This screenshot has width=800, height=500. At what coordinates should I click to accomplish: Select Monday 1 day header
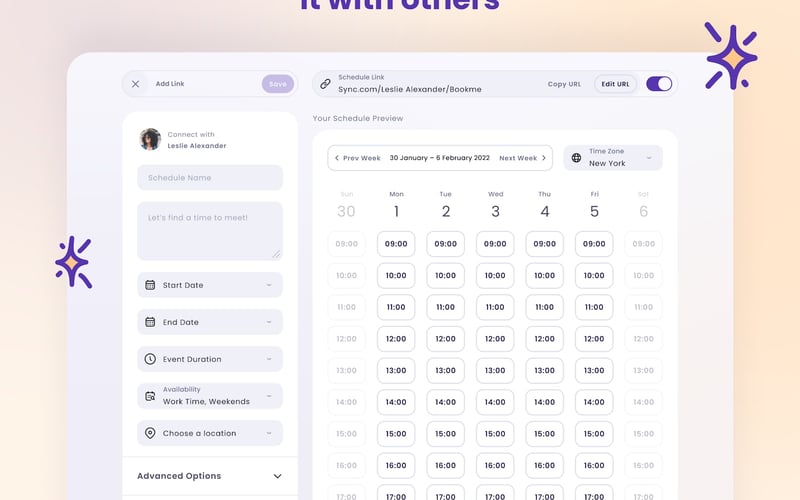click(396, 206)
